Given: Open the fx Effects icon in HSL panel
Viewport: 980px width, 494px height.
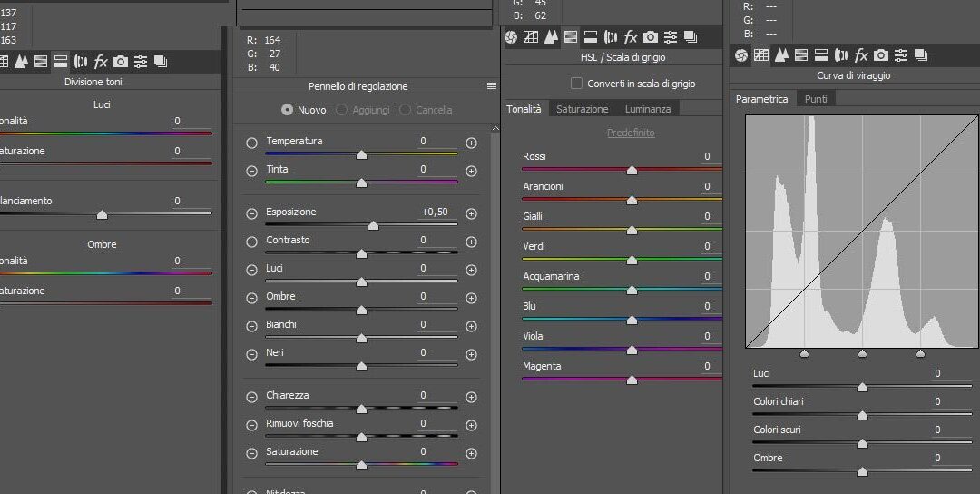Looking at the screenshot, I should (x=631, y=37).
